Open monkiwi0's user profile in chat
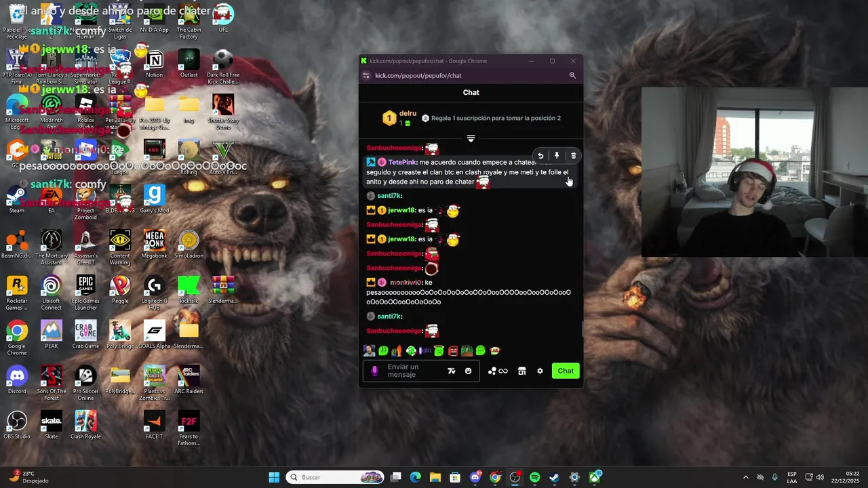The image size is (868, 488). (406, 283)
